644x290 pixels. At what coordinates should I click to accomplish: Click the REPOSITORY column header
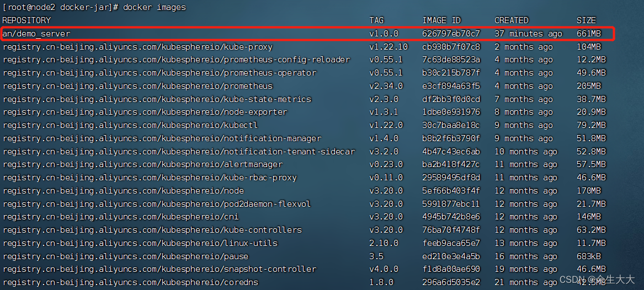26,20
